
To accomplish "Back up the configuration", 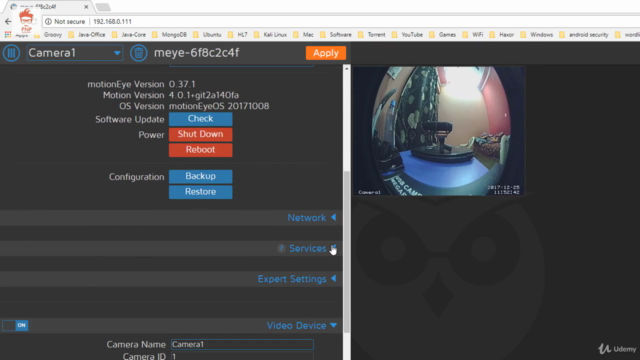I will click(x=200, y=176).
